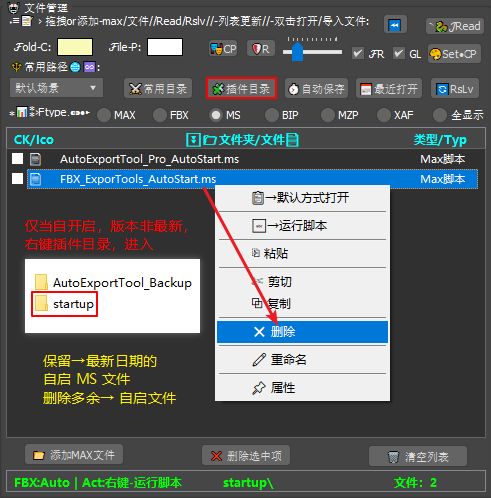491x498 pixels.
Task: Click the R shield icon button
Action: [x=261, y=49]
